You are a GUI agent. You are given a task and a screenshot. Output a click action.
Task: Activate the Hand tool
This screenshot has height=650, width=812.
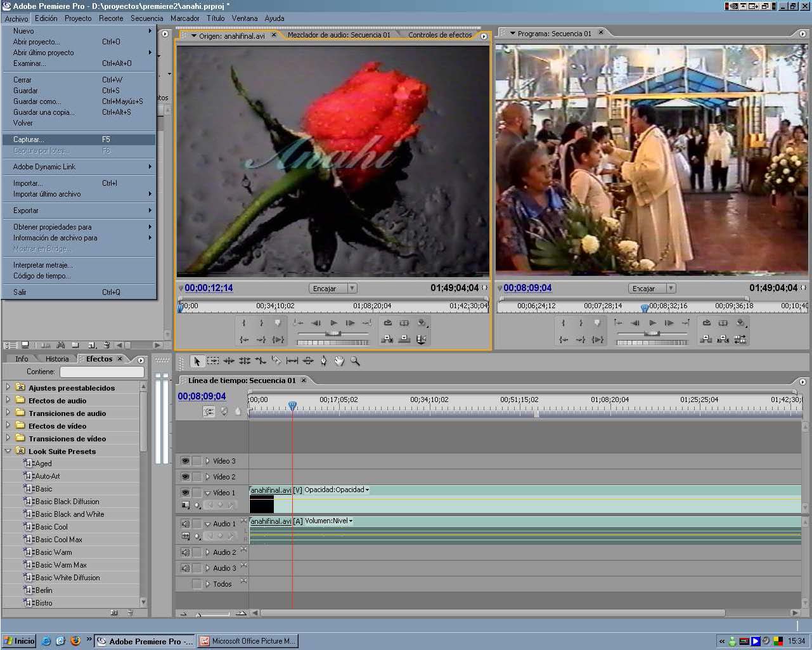coord(339,361)
